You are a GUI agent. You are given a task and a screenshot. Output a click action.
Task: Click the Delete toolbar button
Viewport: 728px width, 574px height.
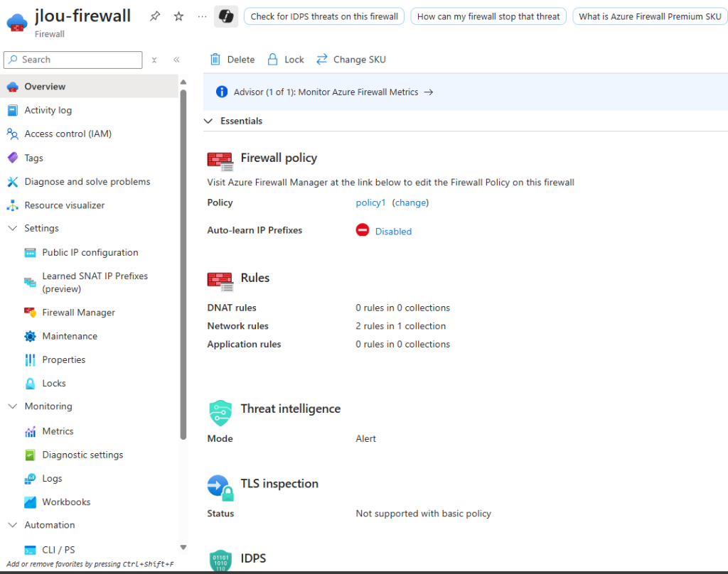click(232, 60)
